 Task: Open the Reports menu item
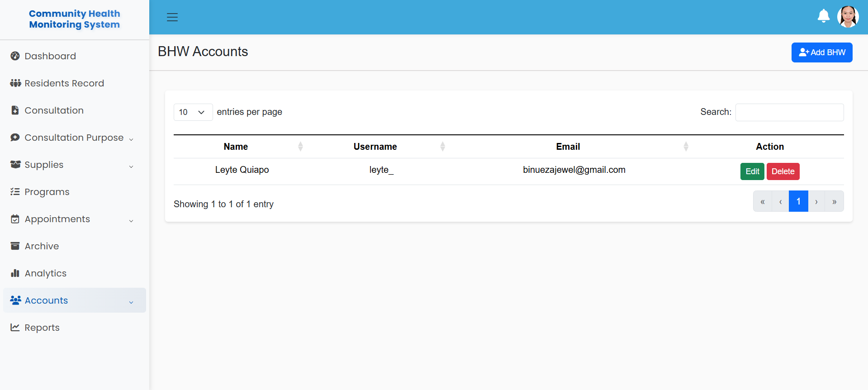[x=75, y=328]
